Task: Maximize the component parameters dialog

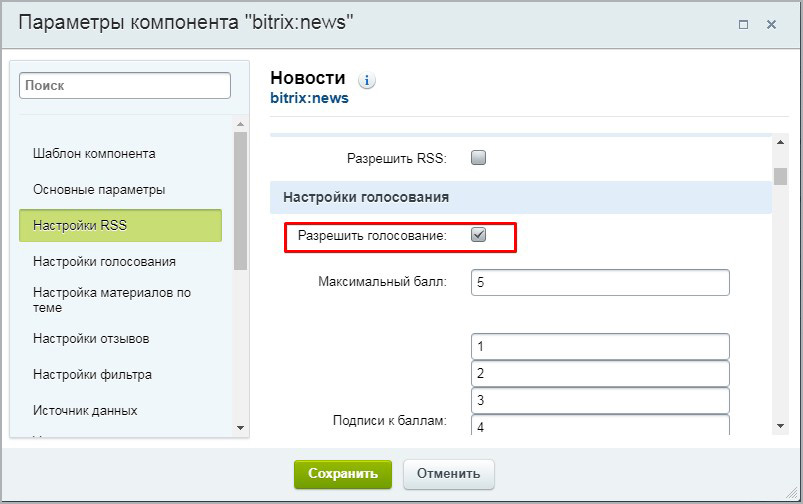Action: 743,24
